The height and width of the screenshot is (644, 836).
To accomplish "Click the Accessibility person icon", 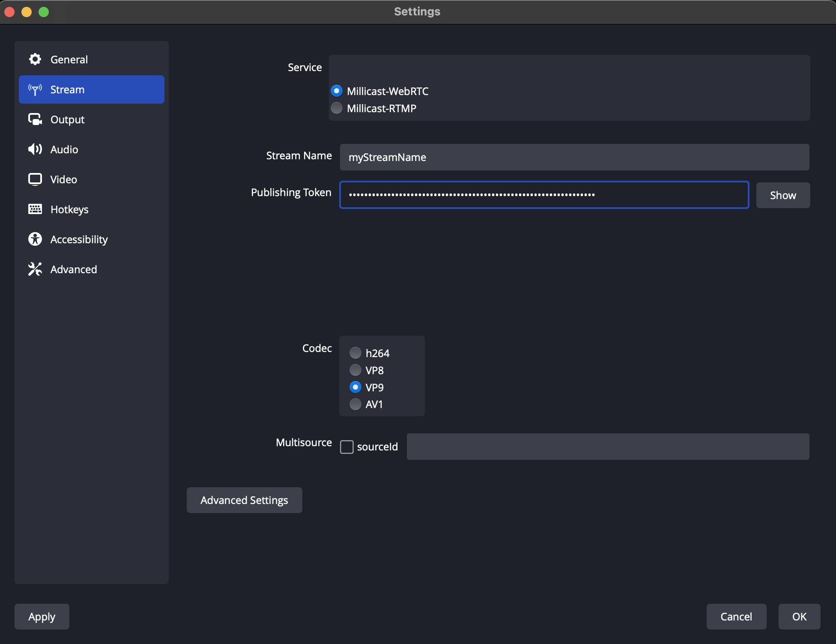I will pos(35,239).
